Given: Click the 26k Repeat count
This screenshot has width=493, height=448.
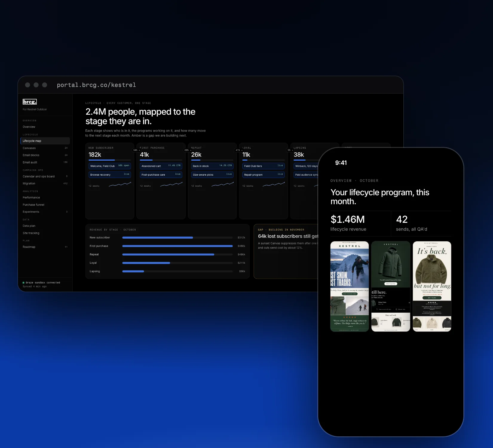Looking at the screenshot, I should point(196,155).
